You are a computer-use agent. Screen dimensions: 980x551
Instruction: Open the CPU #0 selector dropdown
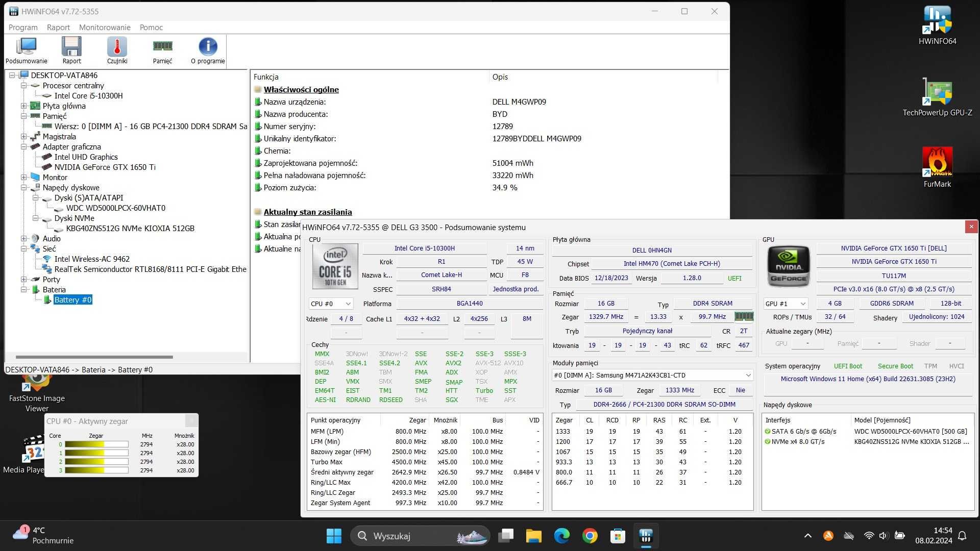(x=331, y=304)
